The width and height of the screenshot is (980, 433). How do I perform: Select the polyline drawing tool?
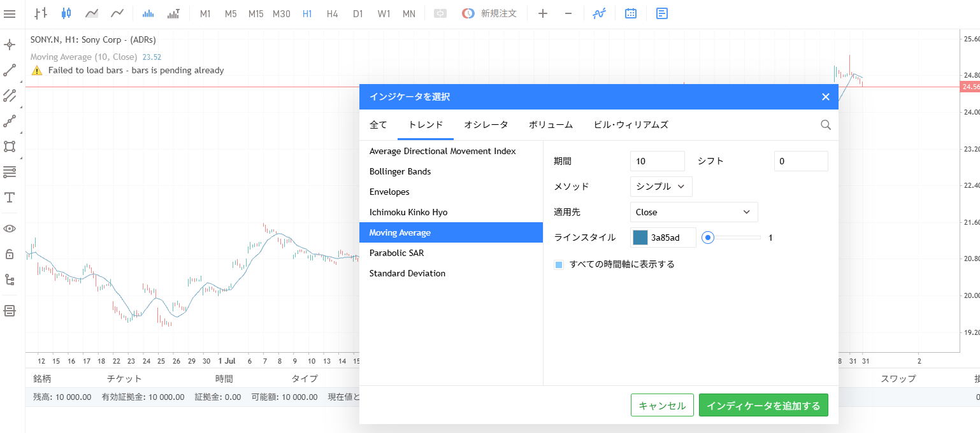pos(10,121)
